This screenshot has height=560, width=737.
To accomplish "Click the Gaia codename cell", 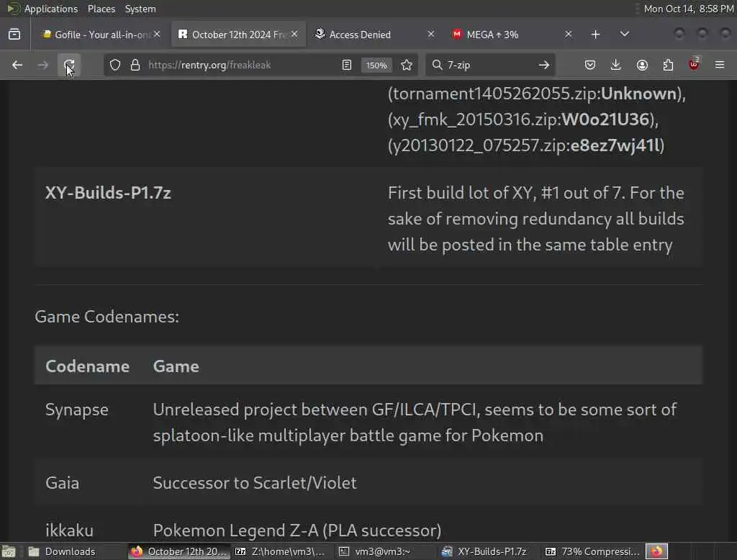I will coord(63,483).
